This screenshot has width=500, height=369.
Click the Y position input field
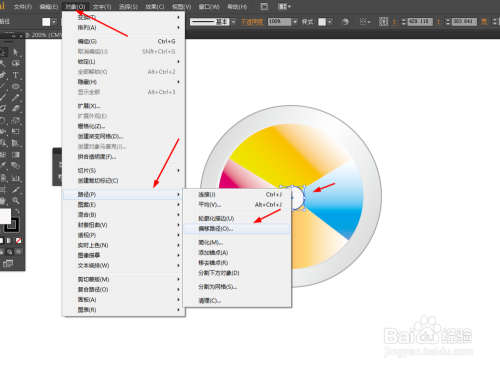464,22
